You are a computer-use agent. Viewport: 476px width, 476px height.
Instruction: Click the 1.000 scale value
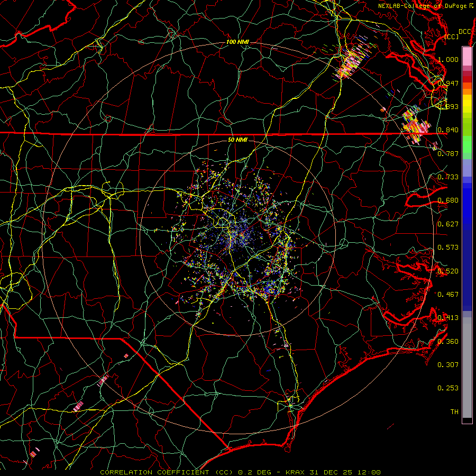point(448,59)
